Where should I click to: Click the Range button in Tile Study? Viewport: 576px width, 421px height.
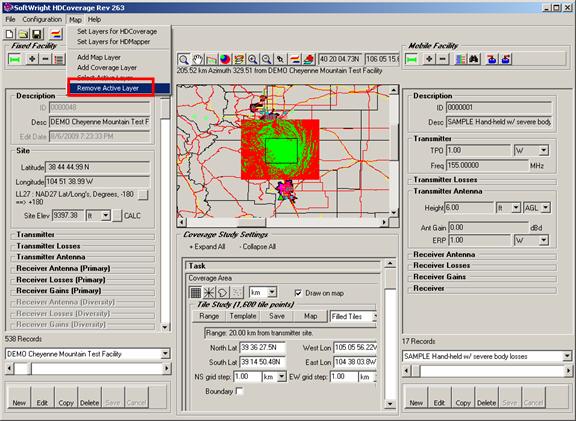pyautogui.click(x=209, y=316)
